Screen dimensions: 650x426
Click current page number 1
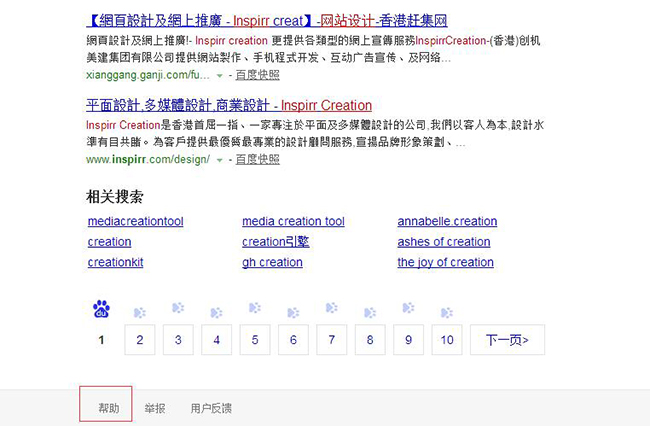tap(101, 340)
